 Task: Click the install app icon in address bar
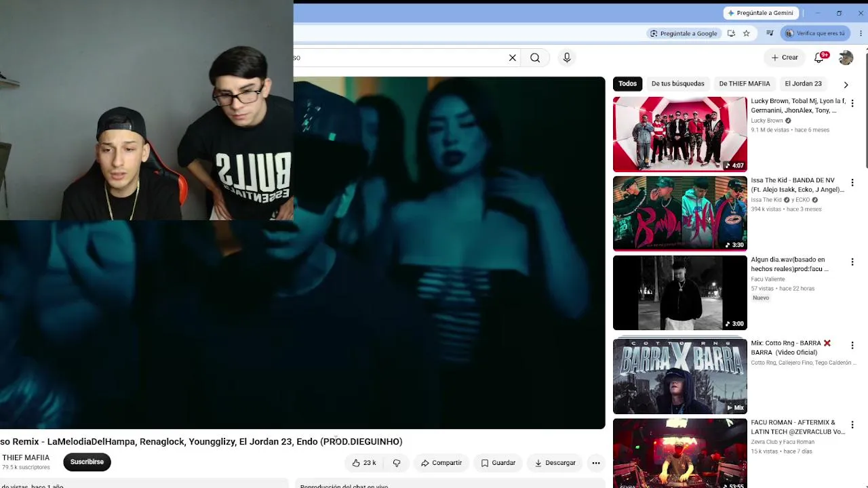tap(731, 33)
